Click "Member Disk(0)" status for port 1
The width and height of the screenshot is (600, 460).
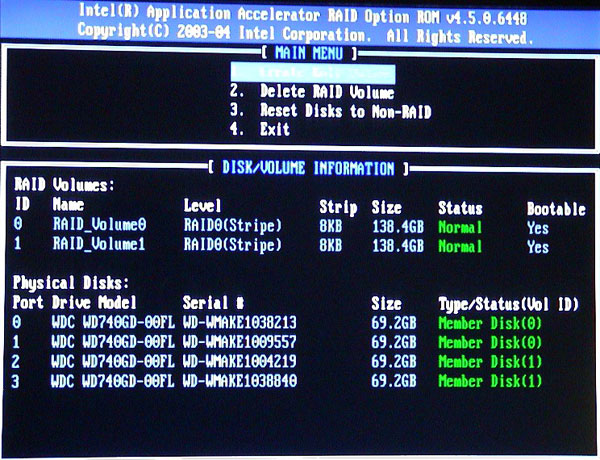tap(490, 343)
